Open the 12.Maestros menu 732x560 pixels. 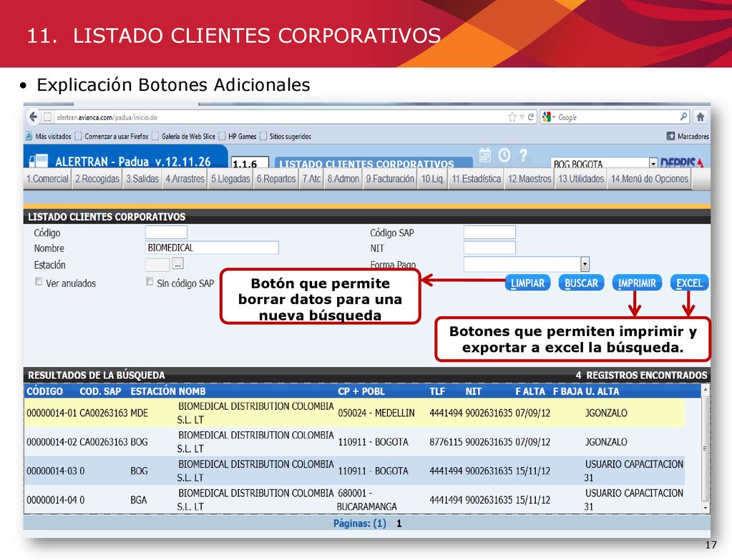(x=530, y=179)
